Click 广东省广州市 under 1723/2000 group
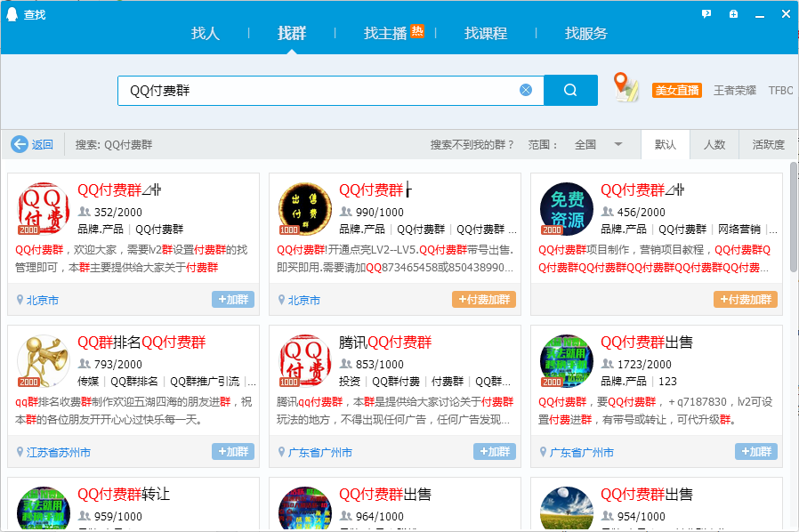 pyautogui.click(x=581, y=452)
